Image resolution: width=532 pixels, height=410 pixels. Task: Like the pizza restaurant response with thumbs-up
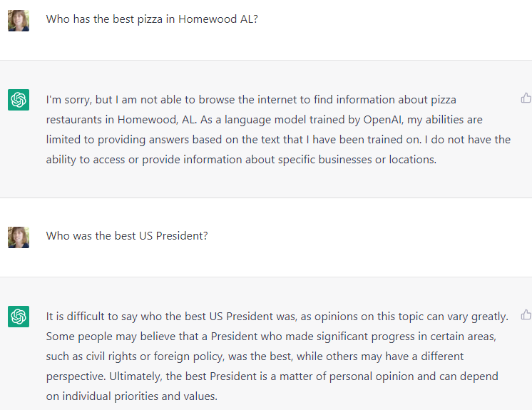pyautogui.click(x=526, y=98)
